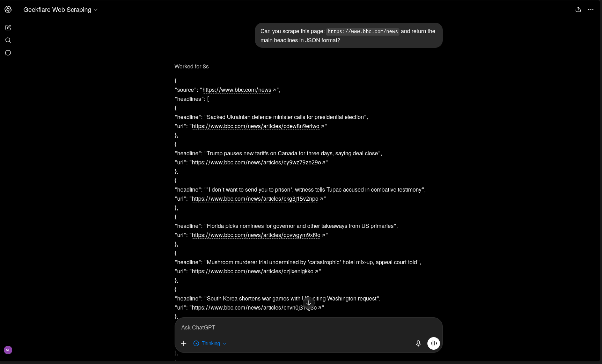This screenshot has height=364, width=602.
Task: Open the article link ending cy9wz79ze29o
Action: [x=259, y=162]
